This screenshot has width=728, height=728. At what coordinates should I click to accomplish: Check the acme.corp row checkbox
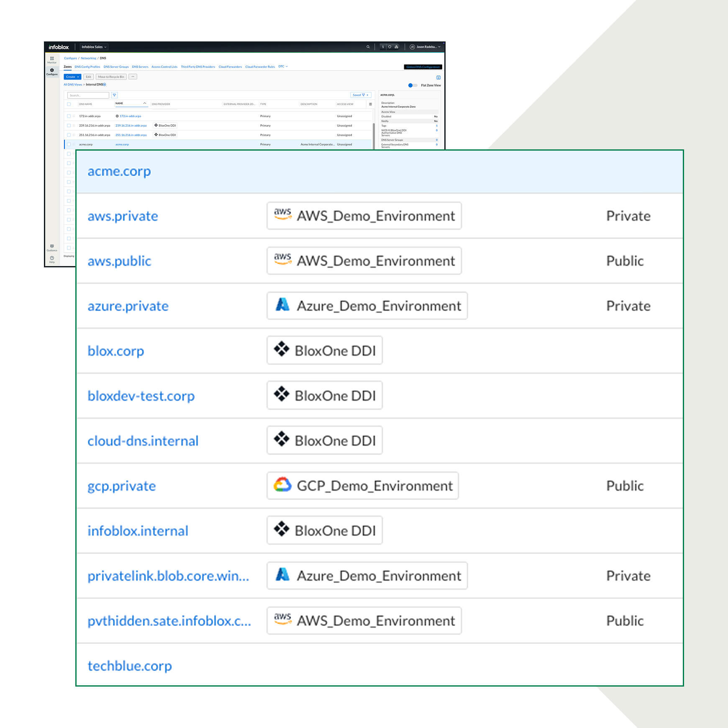tap(69, 144)
